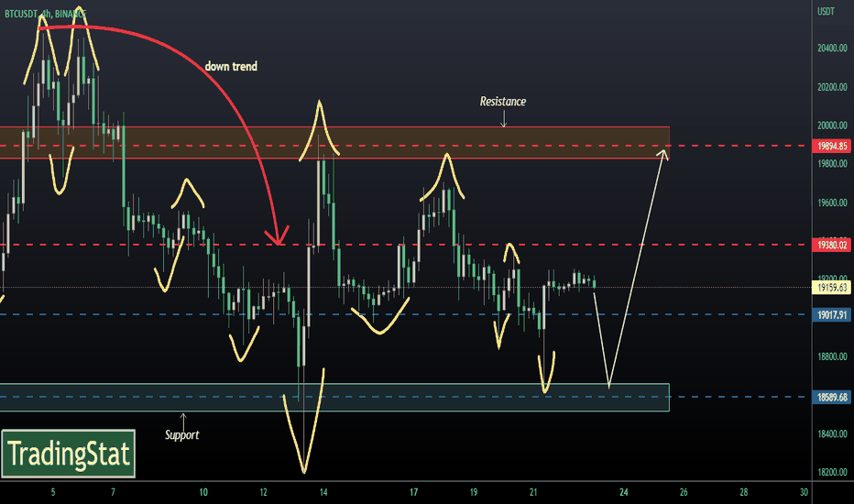Select the teal support zone rectangle
The width and height of the screenshot is (854, 504).
pos(334,397)
